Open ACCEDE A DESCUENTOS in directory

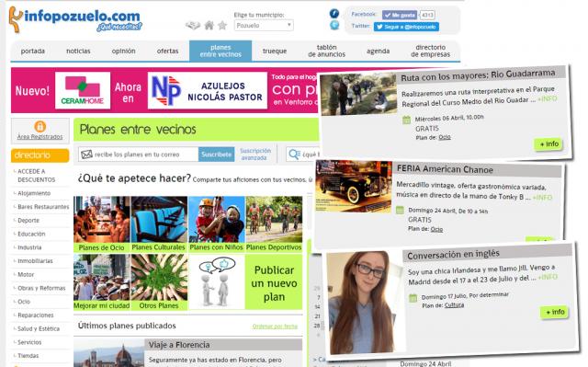(37, 176)
